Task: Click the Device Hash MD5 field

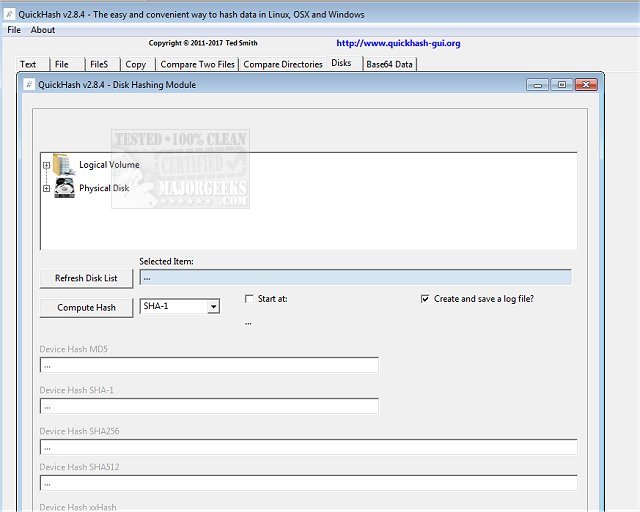Action: (x=209, y=365)
